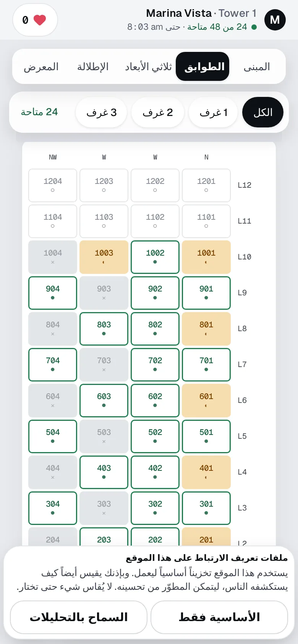Switch to ثلاثي الأبعاد tab

[x=148, y=67]
